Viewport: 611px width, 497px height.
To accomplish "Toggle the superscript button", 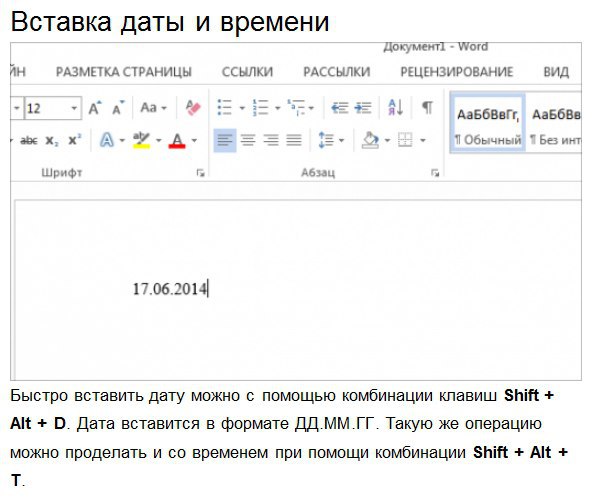I will [x=74, y=141].
